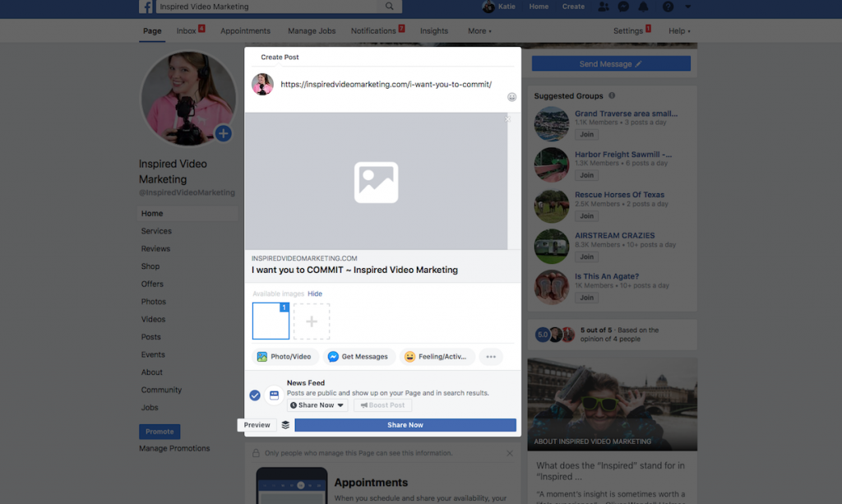Viewport: 842px width, 504px height.
Task: Select Shop in page sidebar
Action: (150, 266)
